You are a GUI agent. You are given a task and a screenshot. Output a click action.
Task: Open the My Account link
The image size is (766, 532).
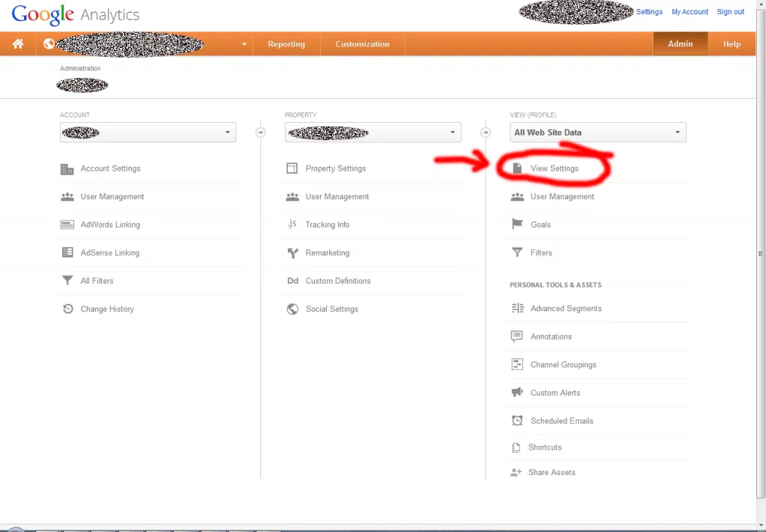690,12
